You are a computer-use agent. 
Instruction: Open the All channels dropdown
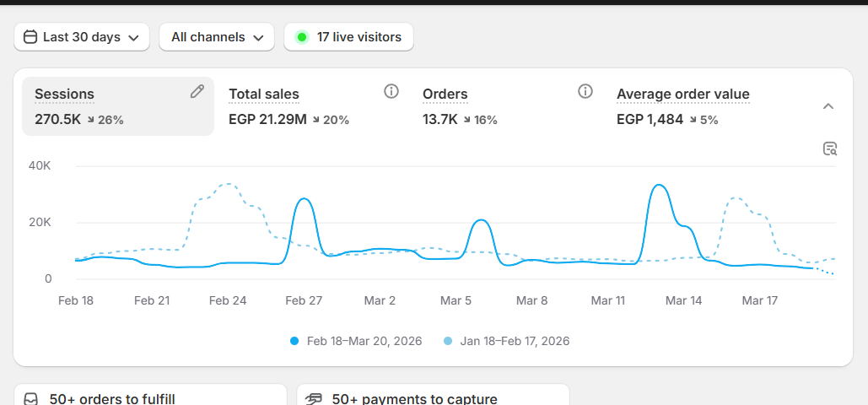[217, 37]
